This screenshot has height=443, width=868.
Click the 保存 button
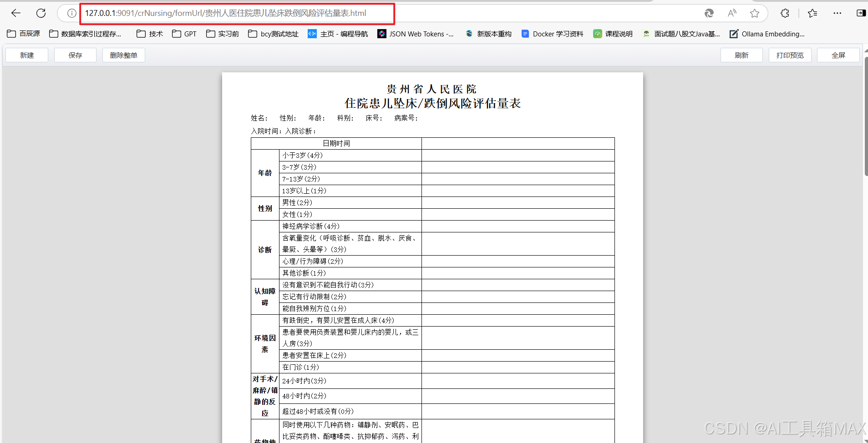pos(75,55)
